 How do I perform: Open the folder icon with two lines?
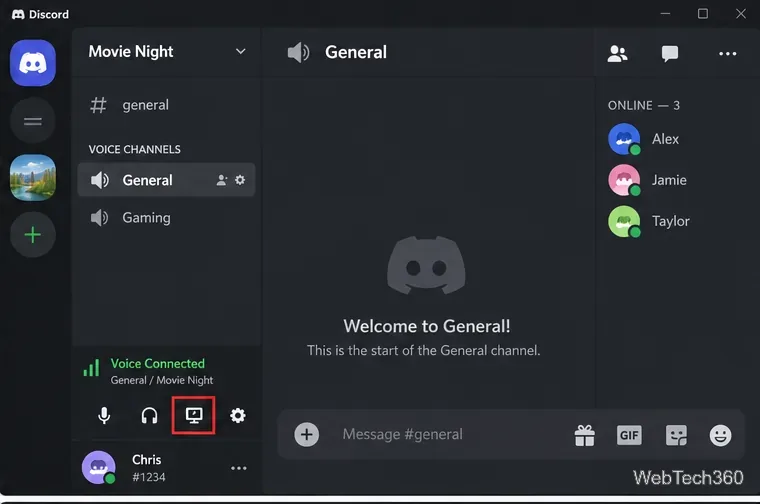[x=33, y=121]
